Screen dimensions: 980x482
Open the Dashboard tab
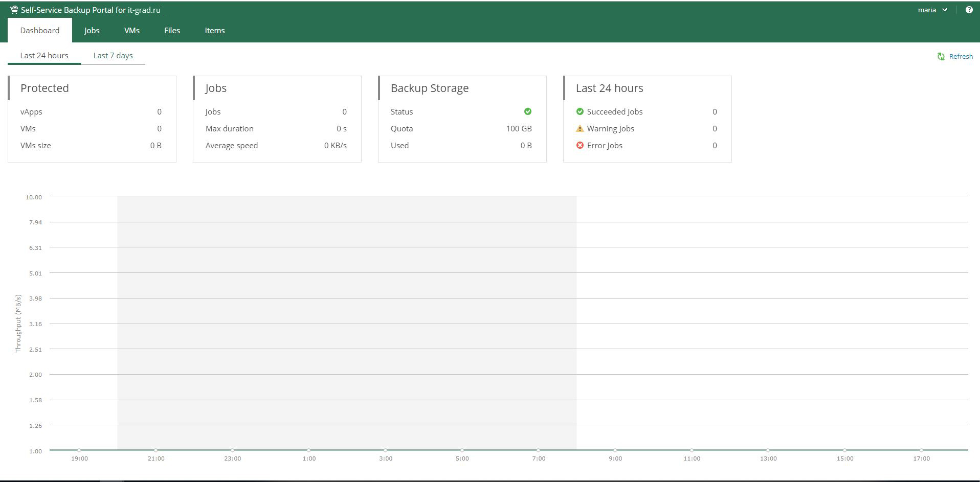pos(40,31)
